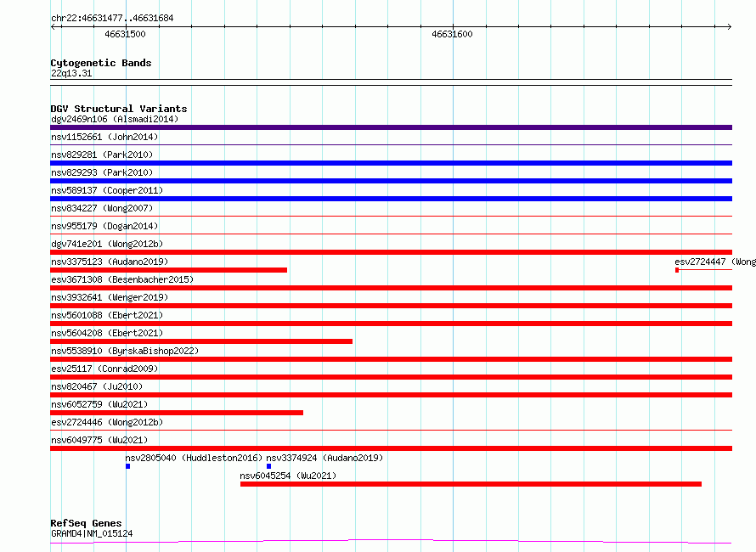The height and width of the screenshot is (552, 756).
Task: Open the nsv2805040 (Huddleston2016) variant label
Action: [194, 458]
